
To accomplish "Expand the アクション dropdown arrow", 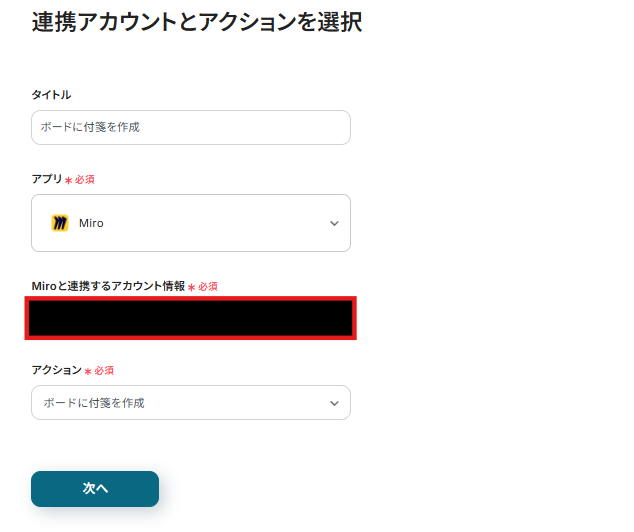I will (334, 403).
